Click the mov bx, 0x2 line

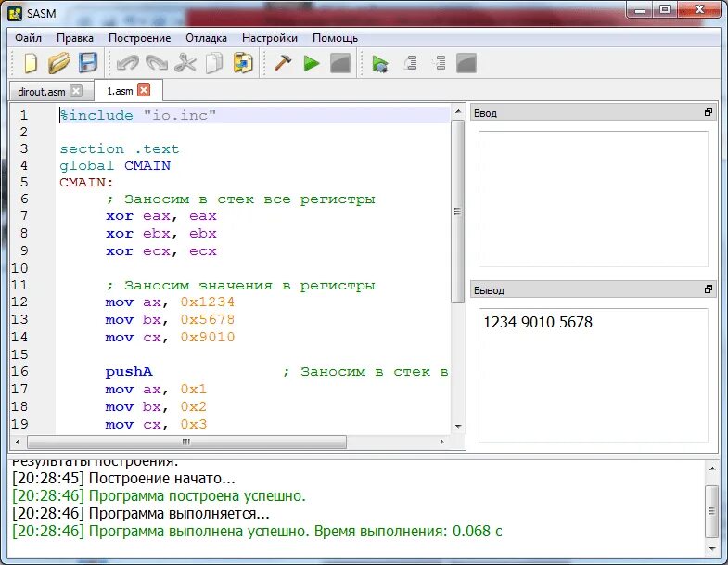[156, 407]
